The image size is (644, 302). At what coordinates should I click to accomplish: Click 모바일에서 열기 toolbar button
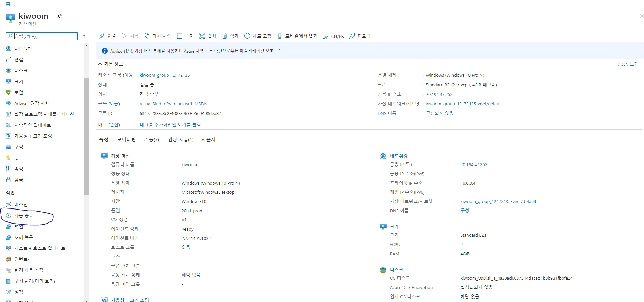(297, 36)
